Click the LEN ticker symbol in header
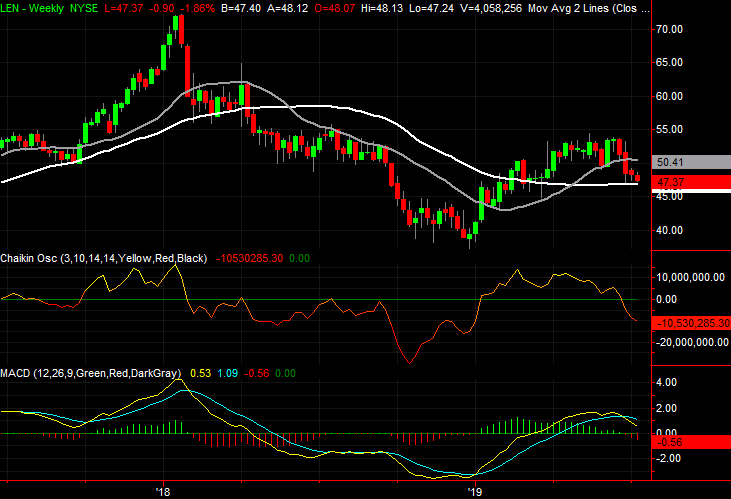Image resolution: width=731 pixels, height=499 pixels. point(13,9)
